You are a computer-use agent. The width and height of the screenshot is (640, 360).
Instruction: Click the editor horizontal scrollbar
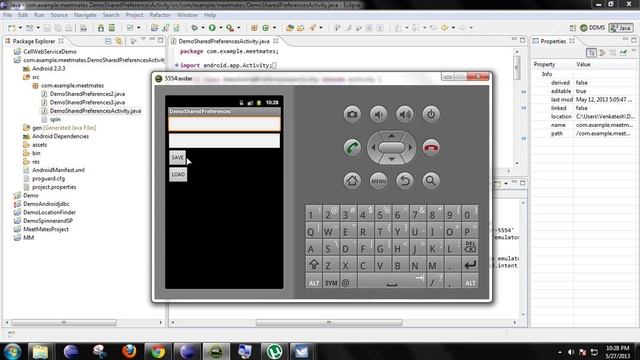tap(329, 323)
